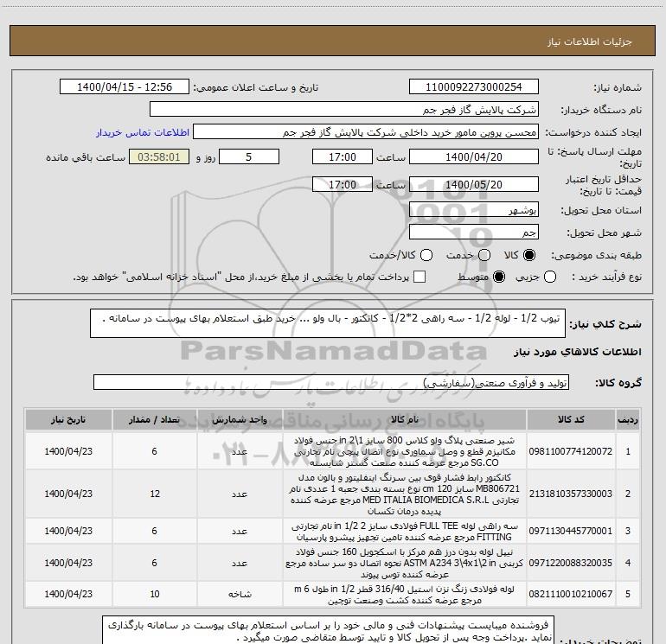
Task: Click the remaining time counter 03:58:01
Action: pyautogui.click(x=159, y=156)
